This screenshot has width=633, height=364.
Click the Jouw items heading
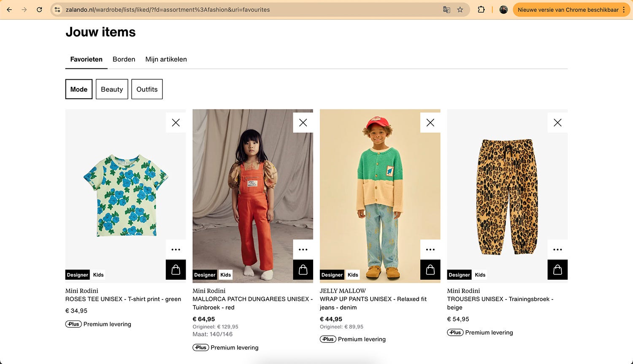100,32
